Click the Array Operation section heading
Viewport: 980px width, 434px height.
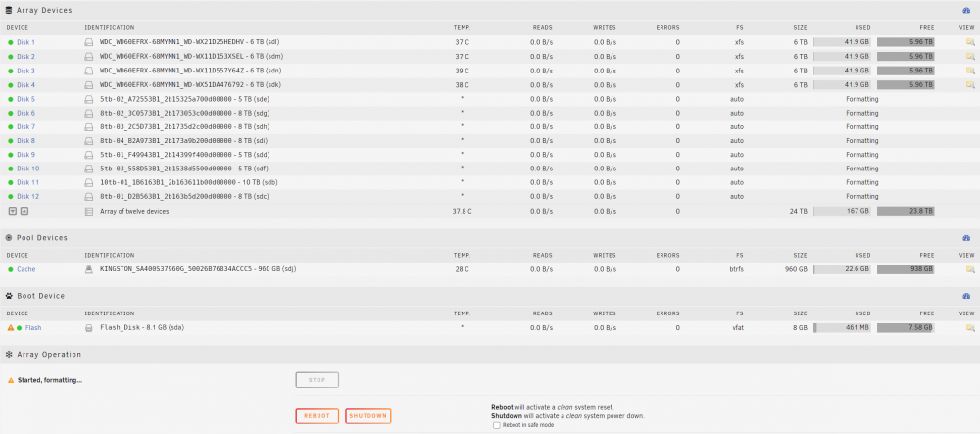point(49,354)
